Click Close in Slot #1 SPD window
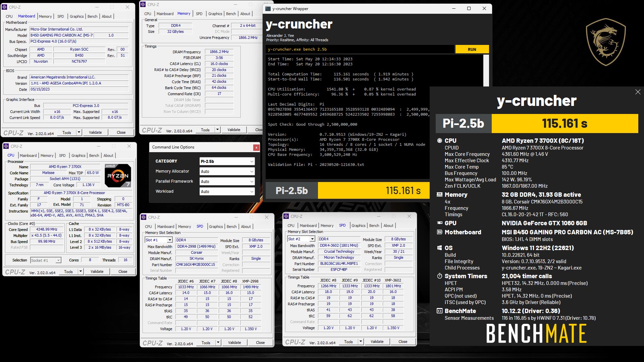The width and height of the screenshot is (644, 362). [x=260, y=343]
